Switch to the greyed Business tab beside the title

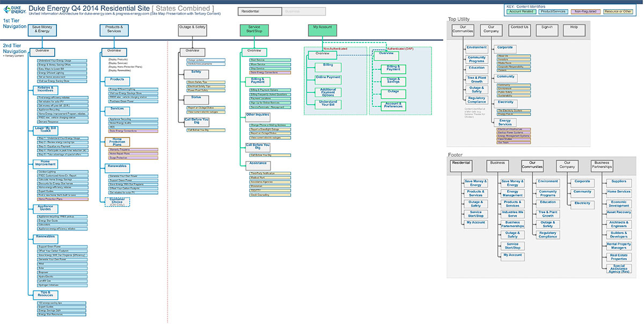point(303,11)
